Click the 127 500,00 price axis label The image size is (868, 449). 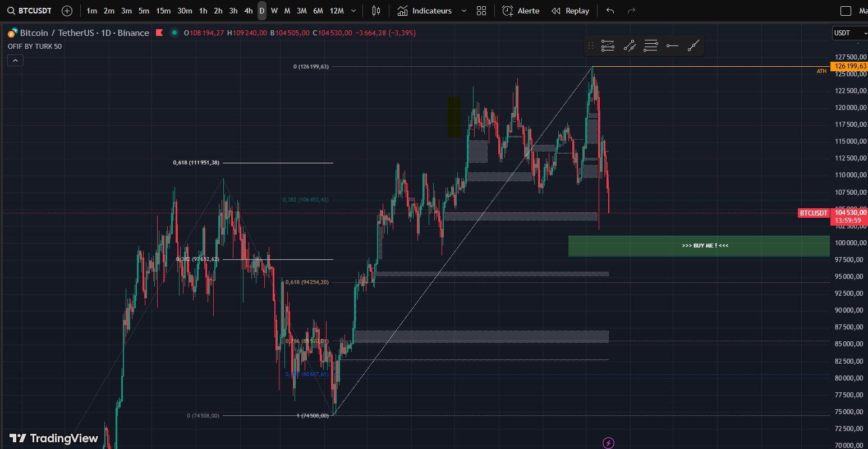[850, 57]
